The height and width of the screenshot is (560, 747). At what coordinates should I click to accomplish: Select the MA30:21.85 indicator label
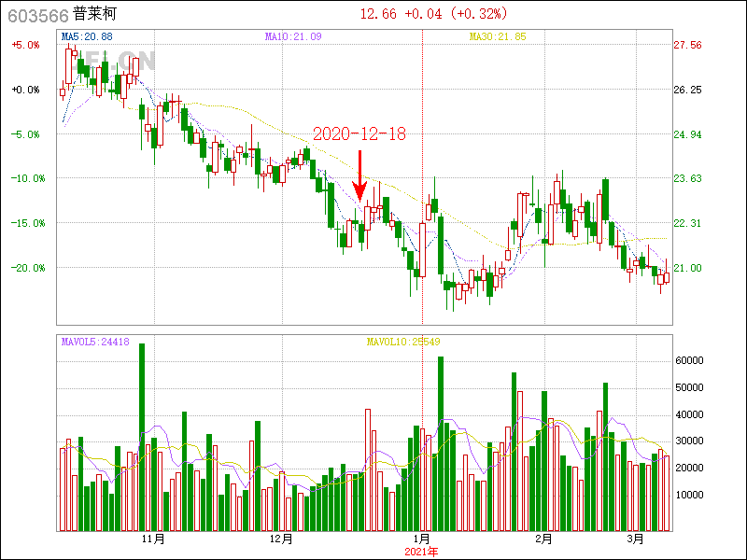(x=498, y=36)
